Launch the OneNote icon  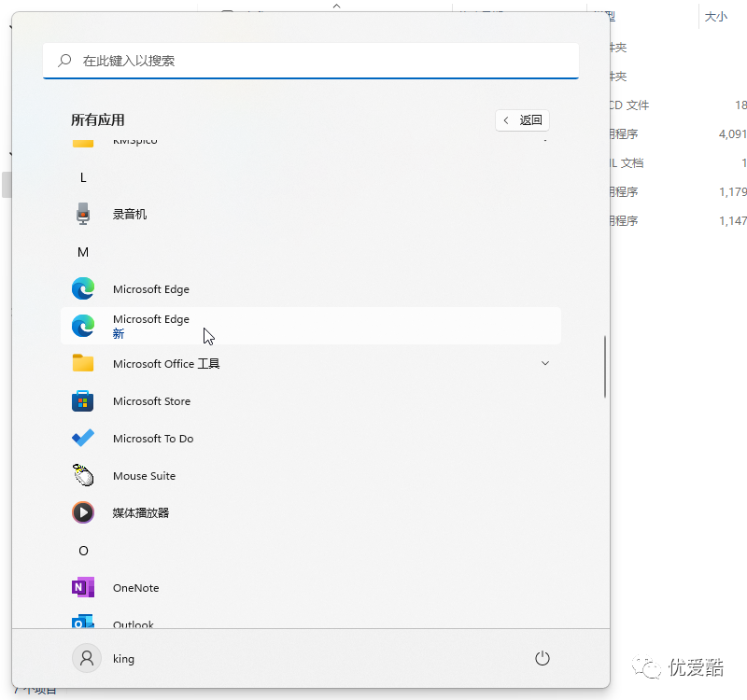(x=83, y=588)
